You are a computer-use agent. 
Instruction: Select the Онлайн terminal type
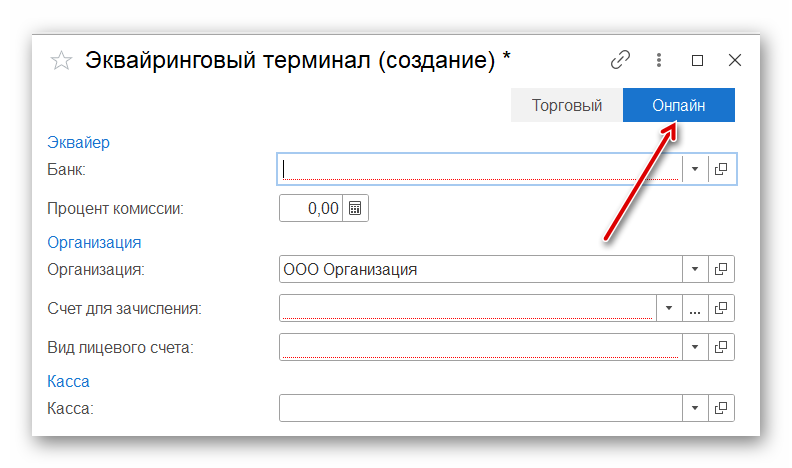click(x=678, y=105)
